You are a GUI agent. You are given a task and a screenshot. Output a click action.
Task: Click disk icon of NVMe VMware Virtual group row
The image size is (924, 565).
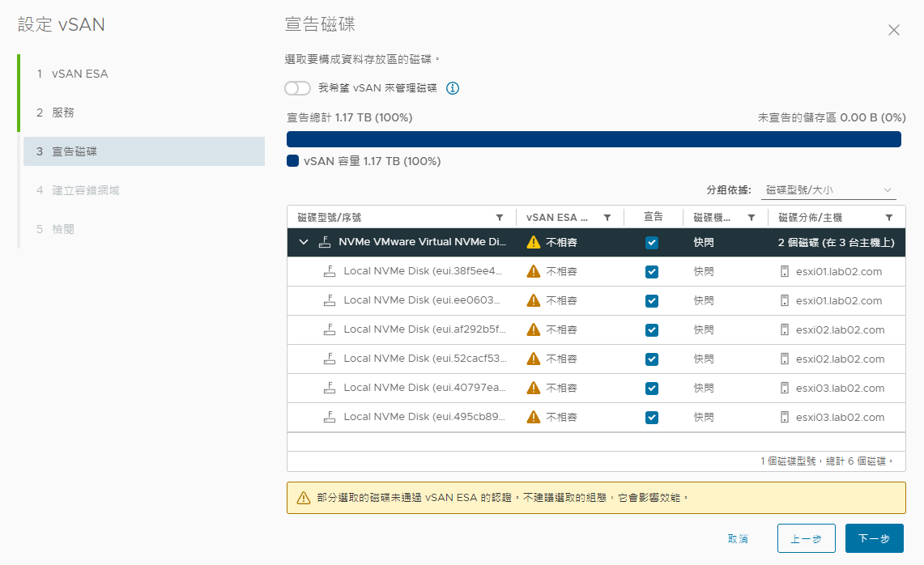[325, 241]
